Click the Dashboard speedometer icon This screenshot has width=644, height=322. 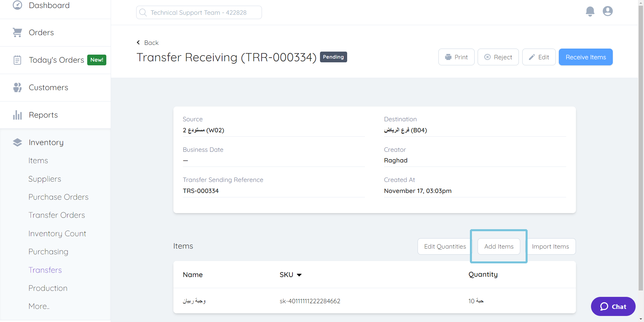(x=17, y=5)
